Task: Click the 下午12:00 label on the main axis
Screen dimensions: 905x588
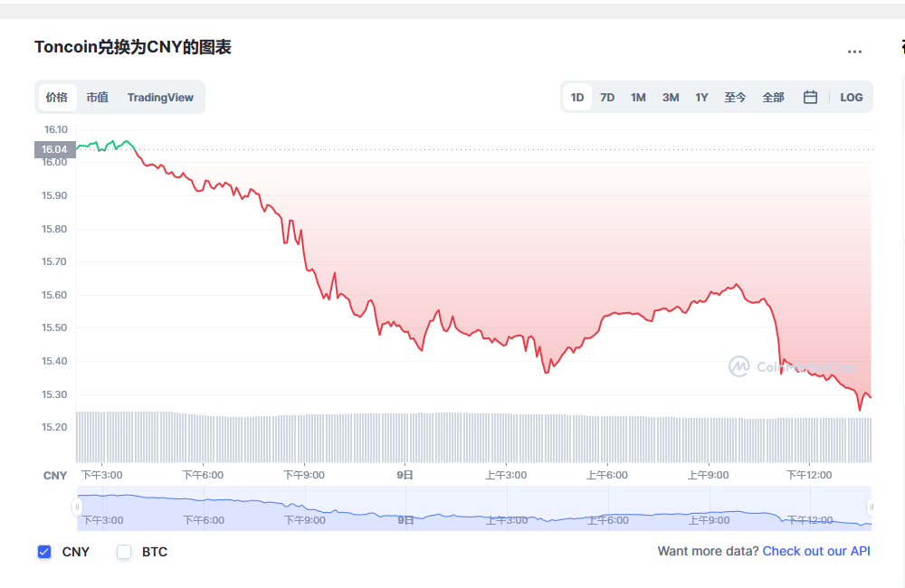Action: click(x=809, y=475)
